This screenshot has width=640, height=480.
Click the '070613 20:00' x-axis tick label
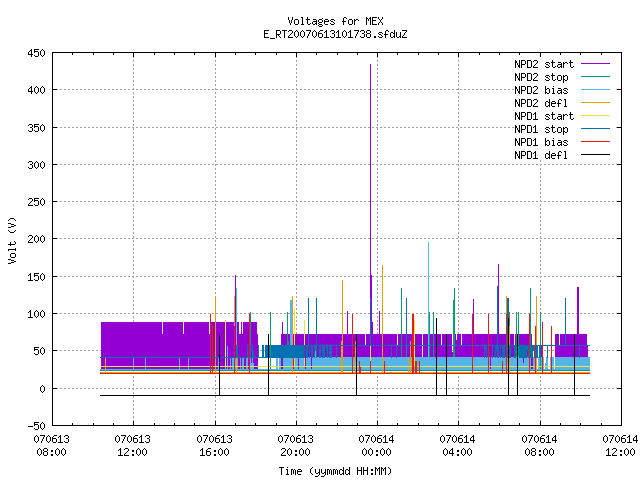click(x=296, y=446)
